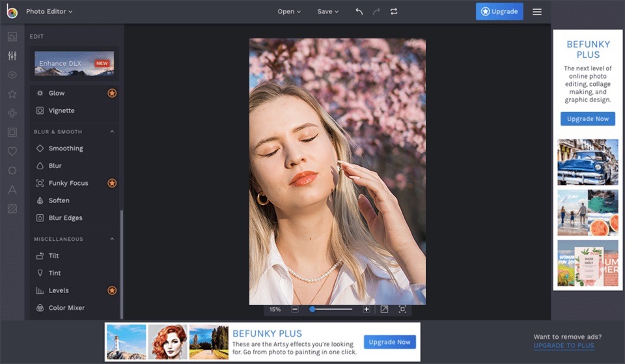
Task: Click the premium star beside Funky Focus
Action: (x=112, y=183)
